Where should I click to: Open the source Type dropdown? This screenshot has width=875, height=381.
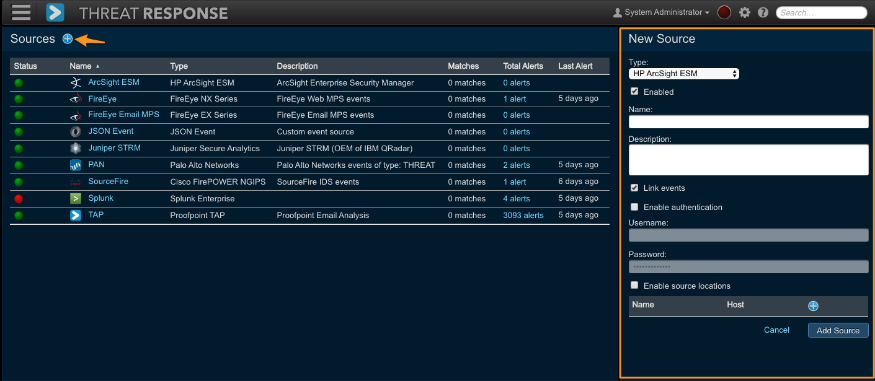(684, 73)
